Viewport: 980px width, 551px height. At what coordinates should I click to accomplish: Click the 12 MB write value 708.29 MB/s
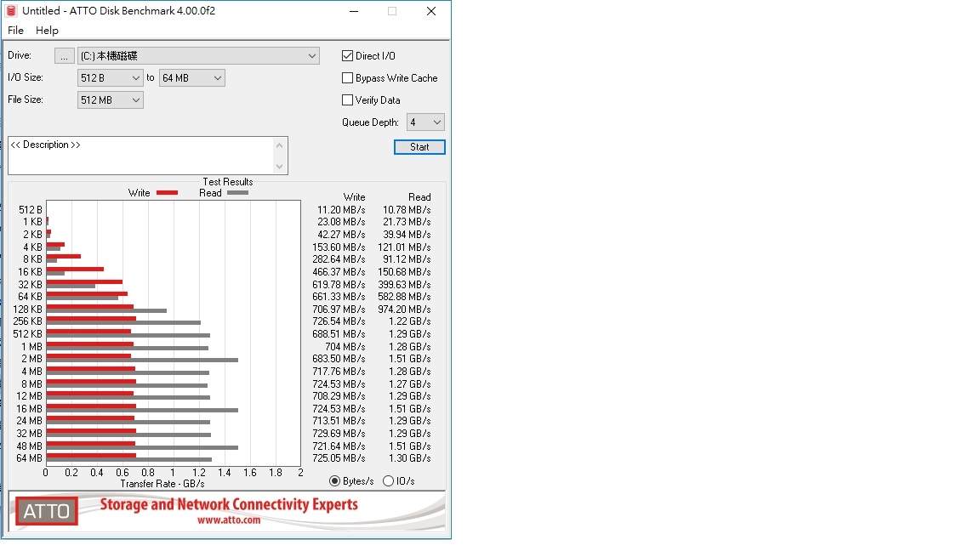[339, 396]
